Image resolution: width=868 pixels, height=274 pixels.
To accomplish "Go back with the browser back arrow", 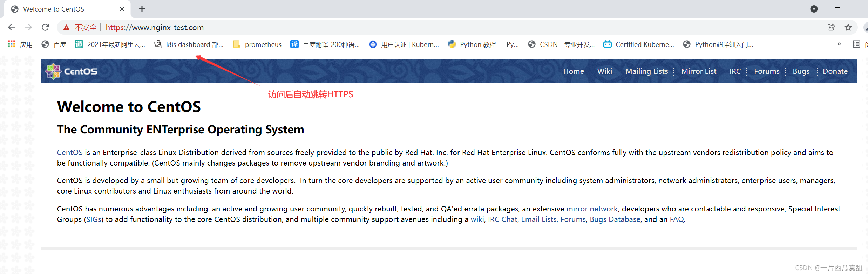I will pyautogui.click(x=12, y=27).
